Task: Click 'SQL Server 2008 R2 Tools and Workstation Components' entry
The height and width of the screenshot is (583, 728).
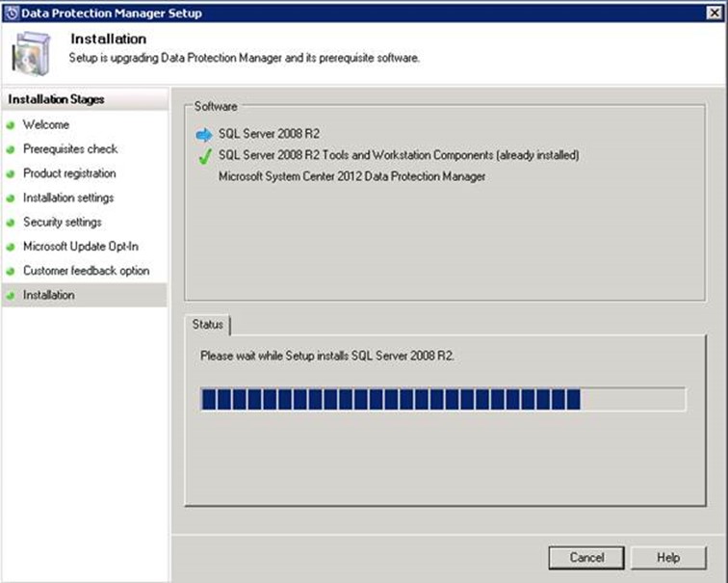Action: 399,155
